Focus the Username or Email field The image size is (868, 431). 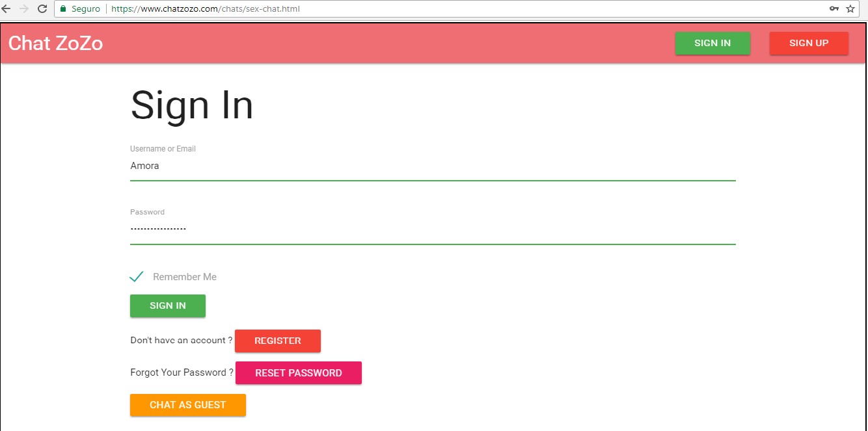(433, 166)
